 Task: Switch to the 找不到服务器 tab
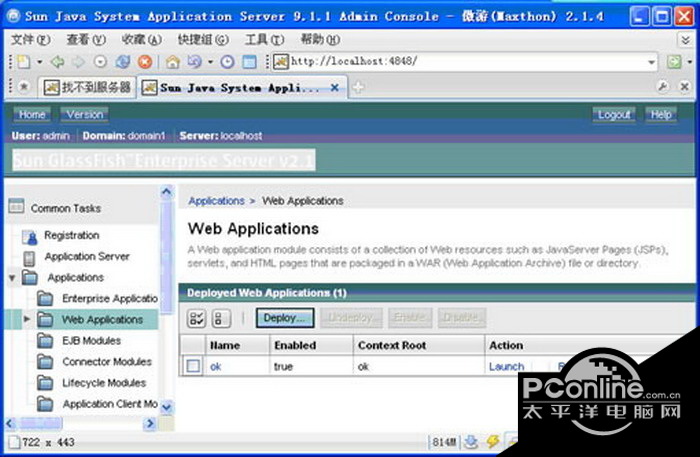click(x=89, y=87)
